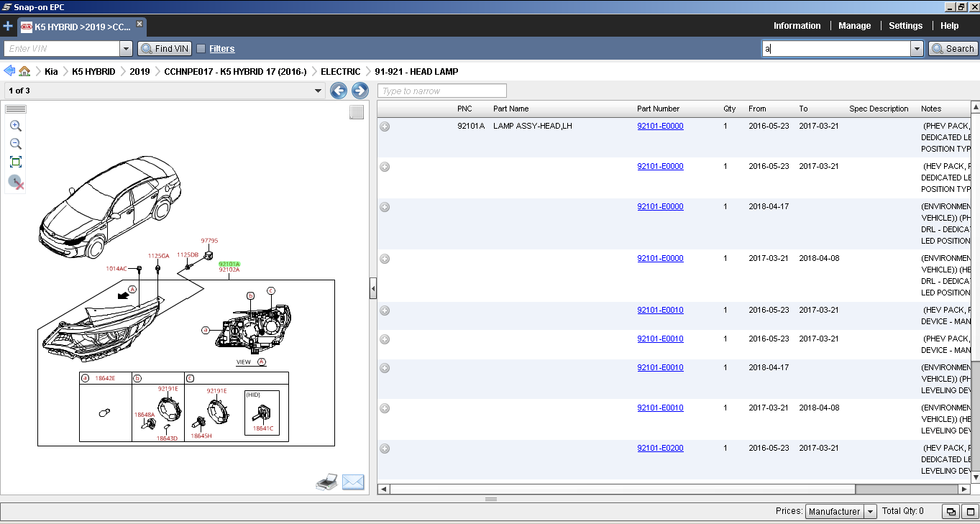
Task: Select highlighted callout 92101A in diagram
Action: pos(229,264)
